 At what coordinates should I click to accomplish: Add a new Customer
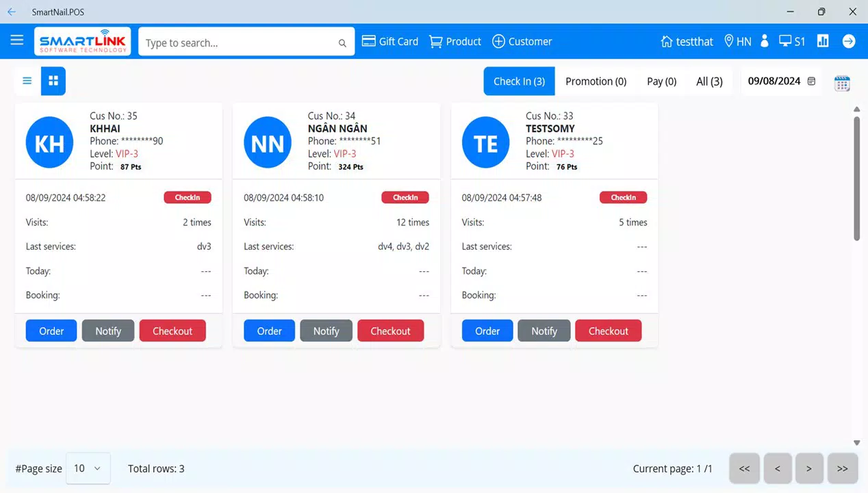[522, 42]
